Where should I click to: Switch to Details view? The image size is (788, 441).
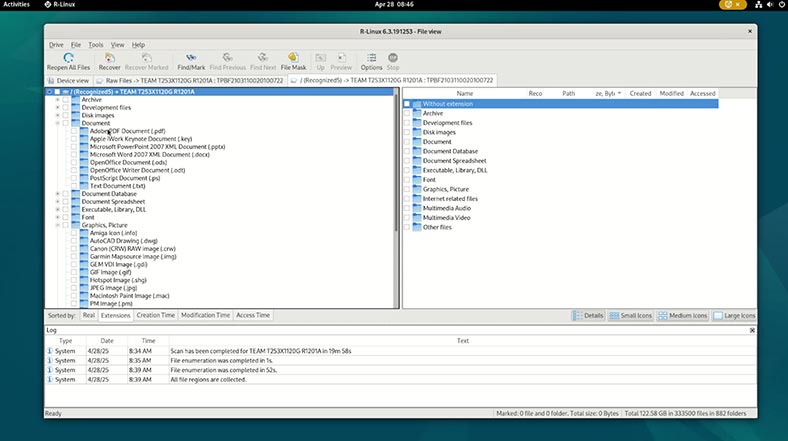(x=588, y=315)
